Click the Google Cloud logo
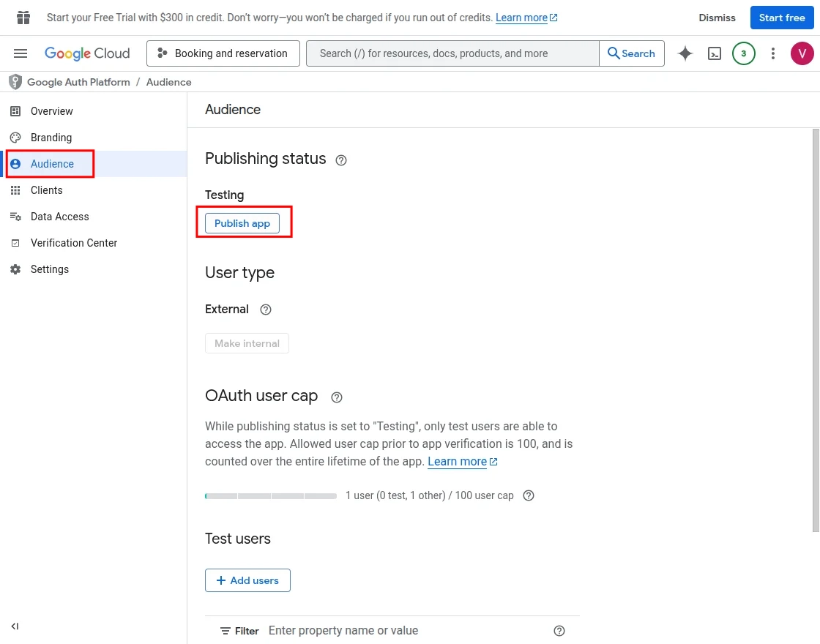 (87, 53)
